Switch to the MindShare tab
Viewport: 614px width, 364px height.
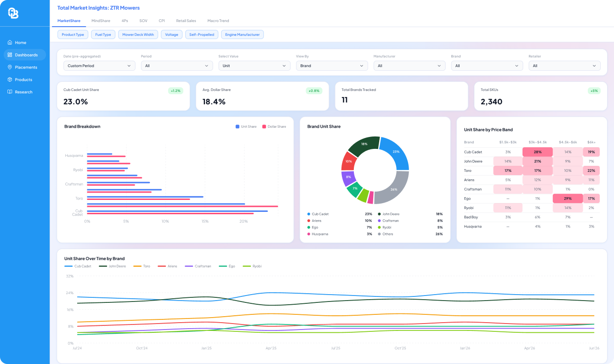[101, 21]
